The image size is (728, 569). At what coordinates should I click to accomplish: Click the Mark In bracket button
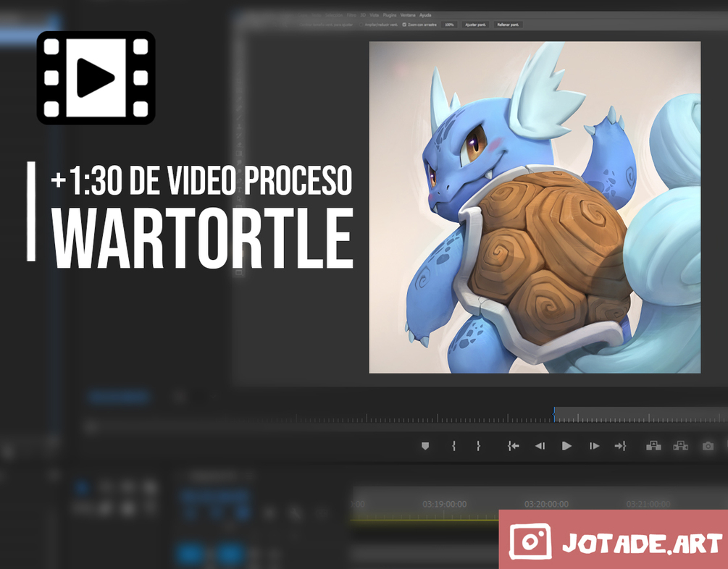click(x=453, y=446)
